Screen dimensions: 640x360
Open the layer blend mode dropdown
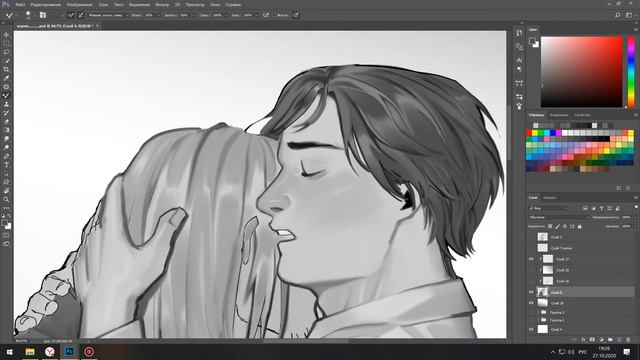coord(558,217)
